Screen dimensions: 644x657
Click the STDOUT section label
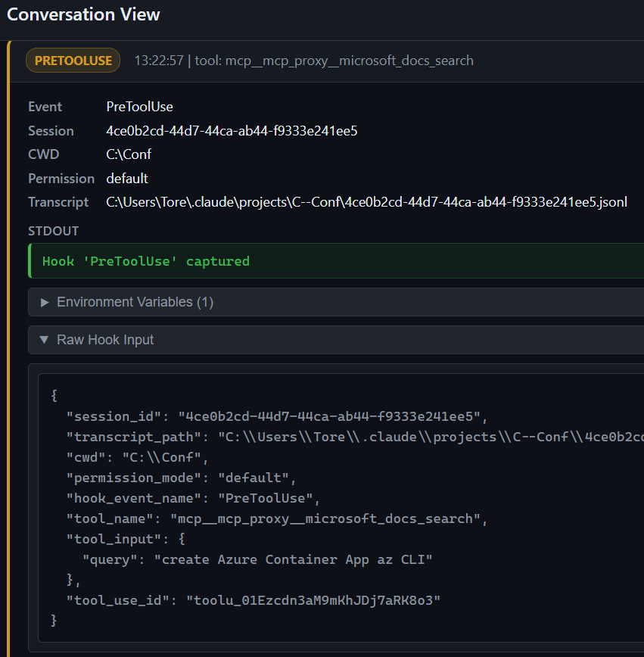[43, 230]
